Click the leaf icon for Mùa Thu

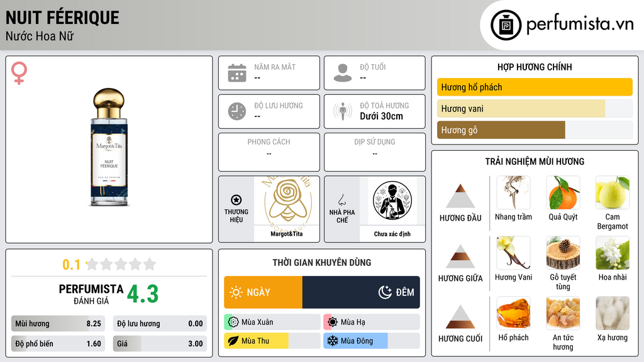pyautogui.click(x=233, y=341)
